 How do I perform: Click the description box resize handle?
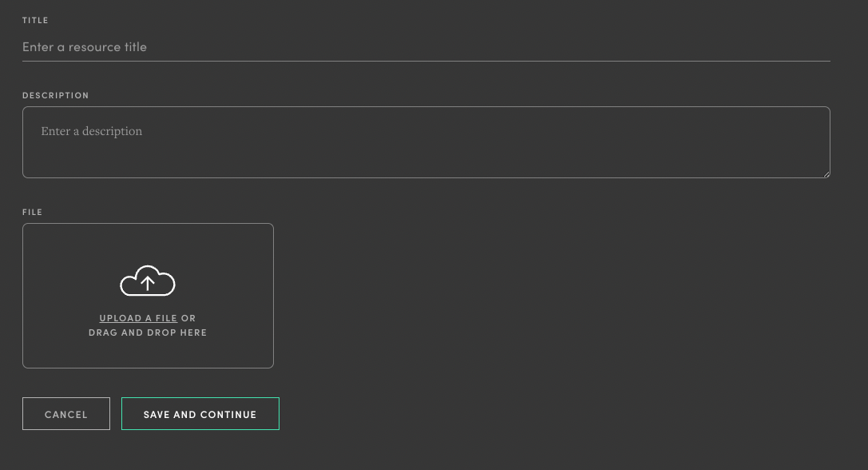pos(826,173)
